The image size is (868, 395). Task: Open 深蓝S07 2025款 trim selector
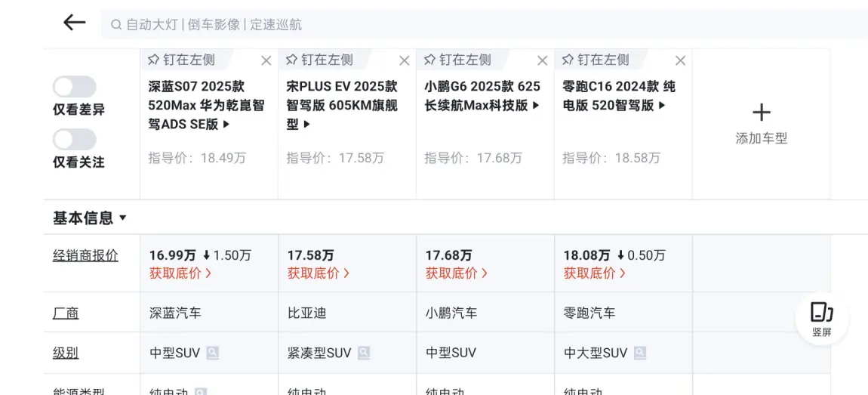[206, 105]
